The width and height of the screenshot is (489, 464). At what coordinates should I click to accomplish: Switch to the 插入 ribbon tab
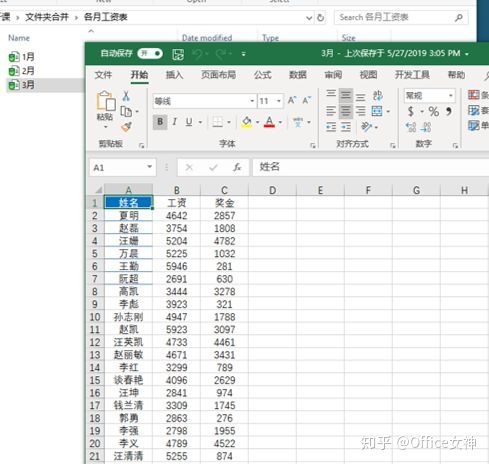pos(174,75)
